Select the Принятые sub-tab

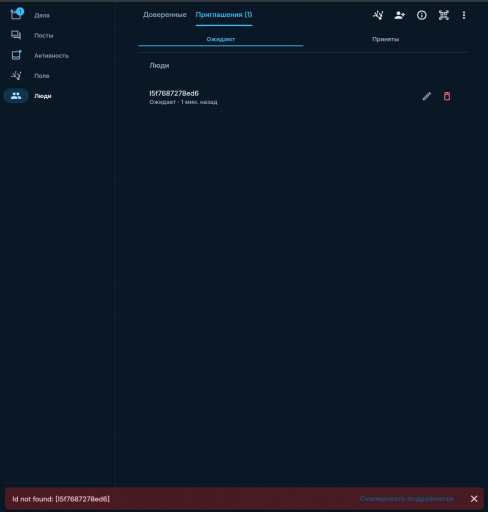(385, 39)
